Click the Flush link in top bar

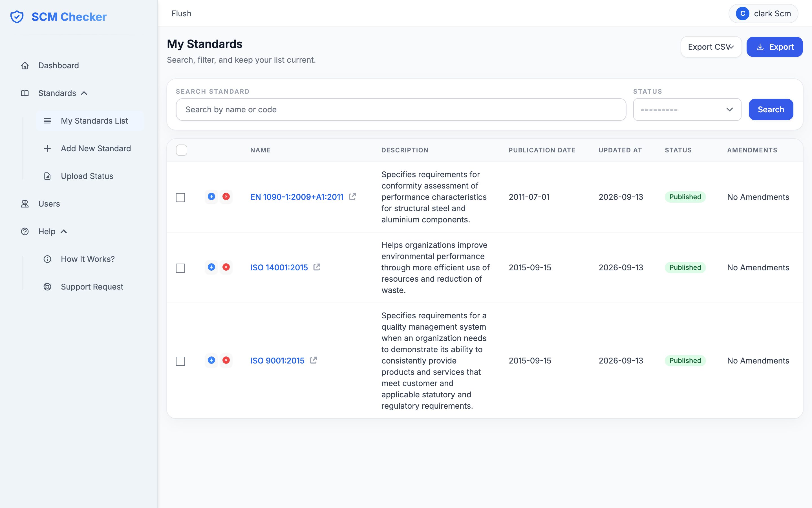point(181,14)
